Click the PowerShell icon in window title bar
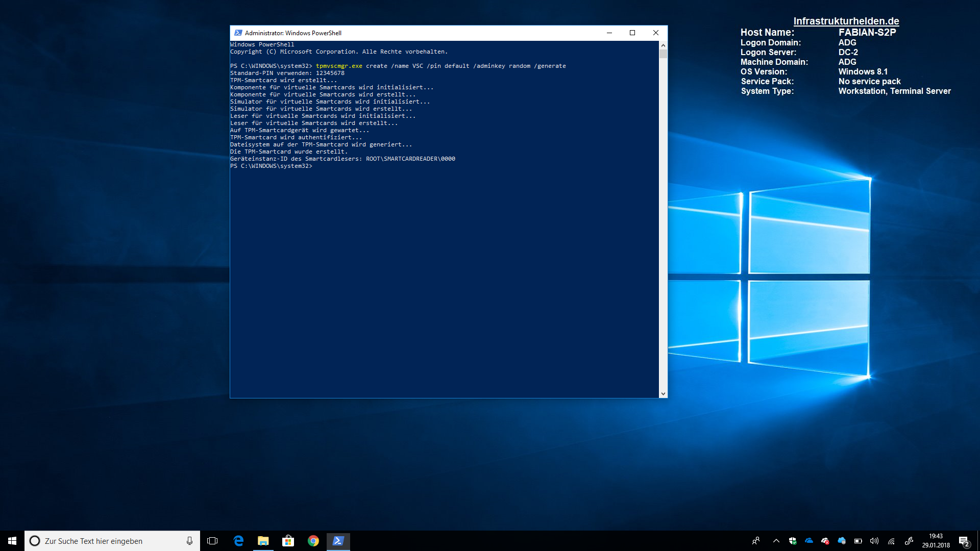The height and width of the screenshot is (551, 980). pyautogui.click(x=238, y=33)
